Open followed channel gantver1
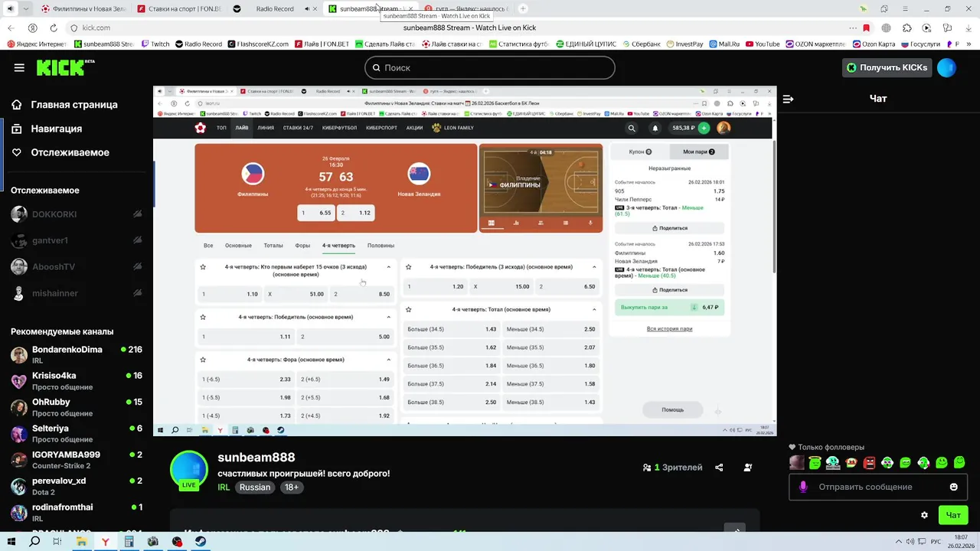Image resolution: width=980 pixels, height=551 pixels. coord(77,240)
